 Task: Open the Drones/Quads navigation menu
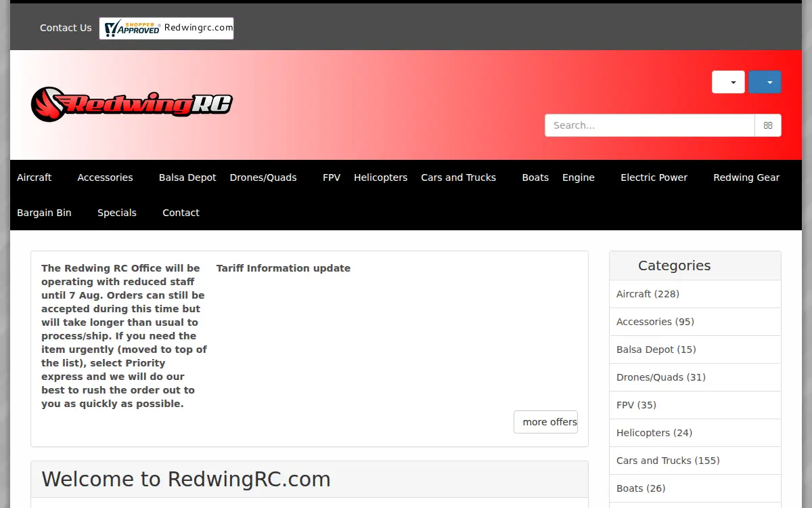tap(263, 177)
